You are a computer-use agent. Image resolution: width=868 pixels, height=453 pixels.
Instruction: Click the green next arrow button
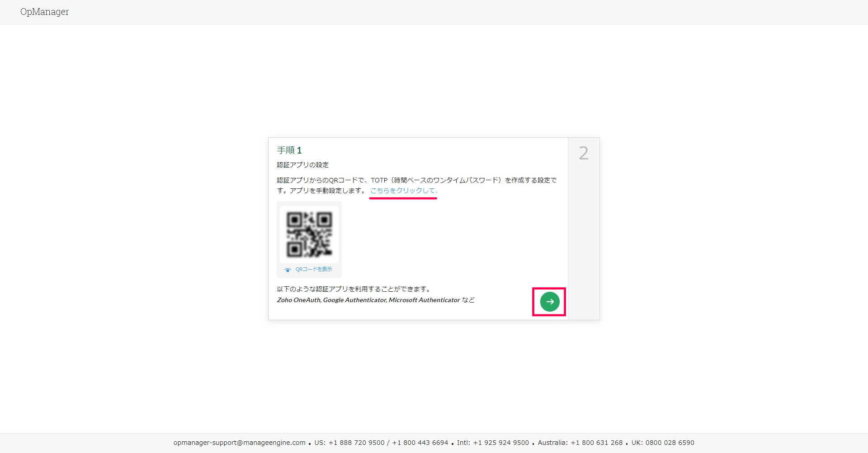tap(550, 302)
